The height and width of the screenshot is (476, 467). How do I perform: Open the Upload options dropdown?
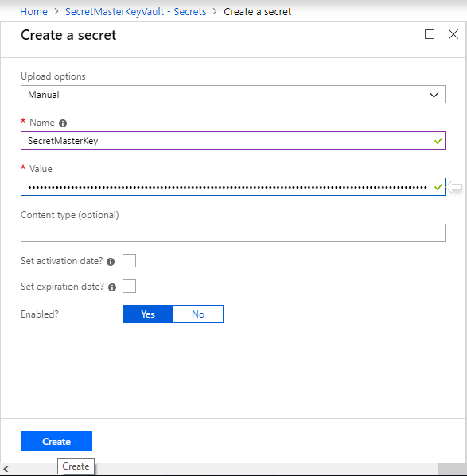click(x=233, y=95)
